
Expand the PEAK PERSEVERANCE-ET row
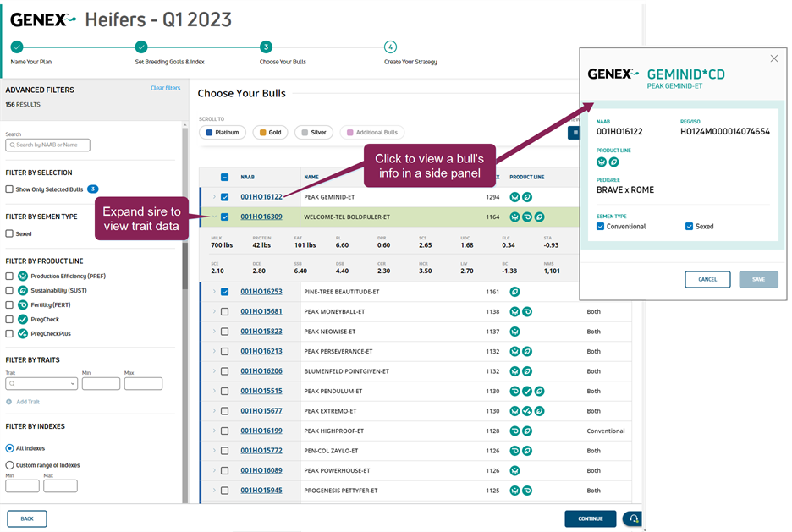click(214, 351)
